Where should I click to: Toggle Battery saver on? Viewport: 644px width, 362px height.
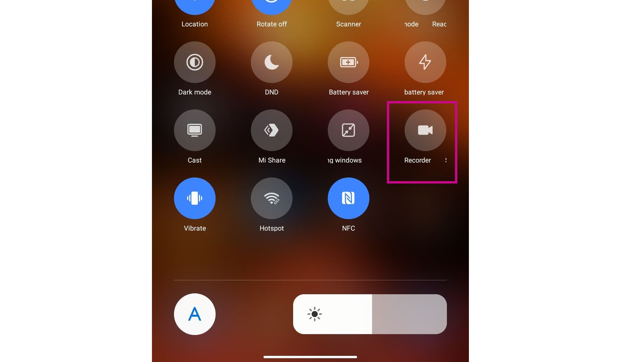[x=348, y=62]
